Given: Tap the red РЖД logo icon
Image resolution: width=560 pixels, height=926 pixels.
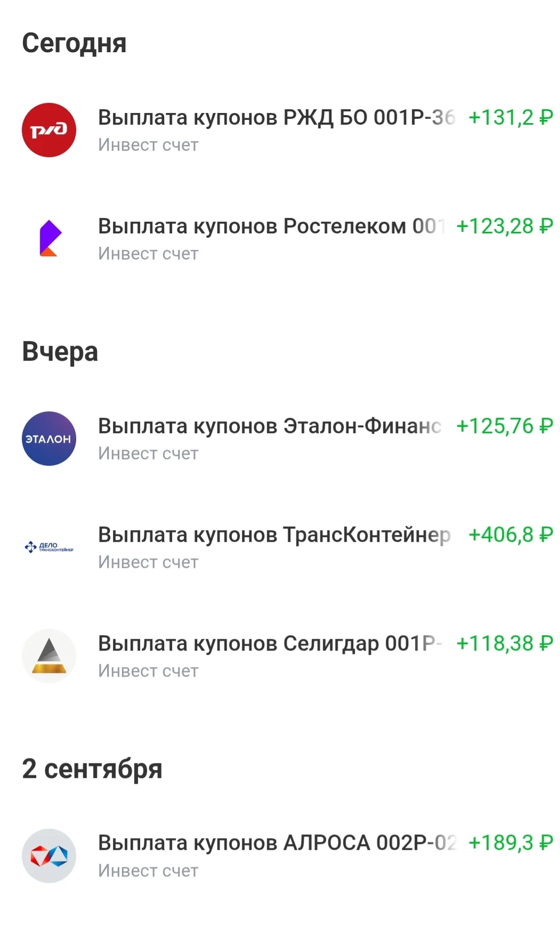Looking at the screenshot, I should (49, 130).
